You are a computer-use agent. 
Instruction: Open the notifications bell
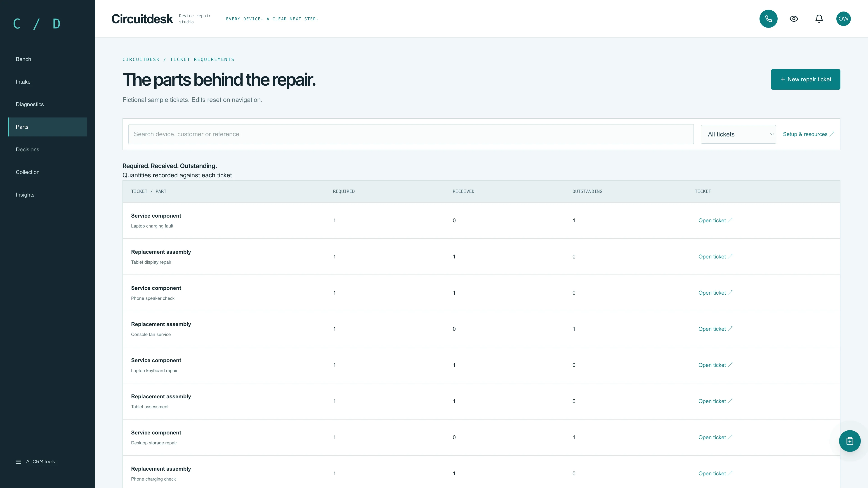click(819, 19)
